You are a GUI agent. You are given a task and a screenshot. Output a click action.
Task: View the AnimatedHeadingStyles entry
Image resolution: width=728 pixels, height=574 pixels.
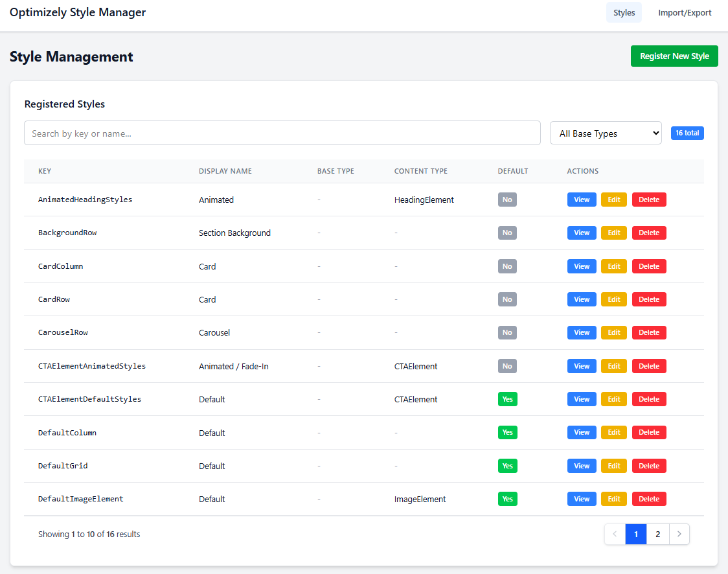[582, 200]
